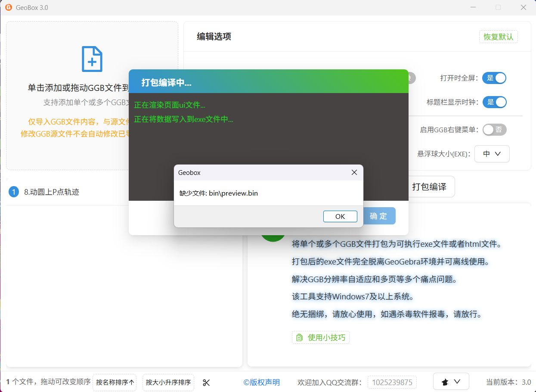Open the theme dropdown in bottom bar
536x392 pixels.
(x=450, y=382)
